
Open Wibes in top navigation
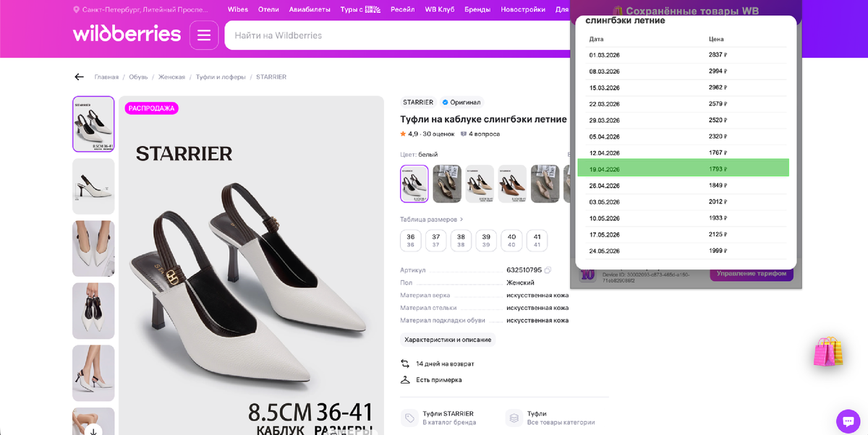[x=238, y=9]
